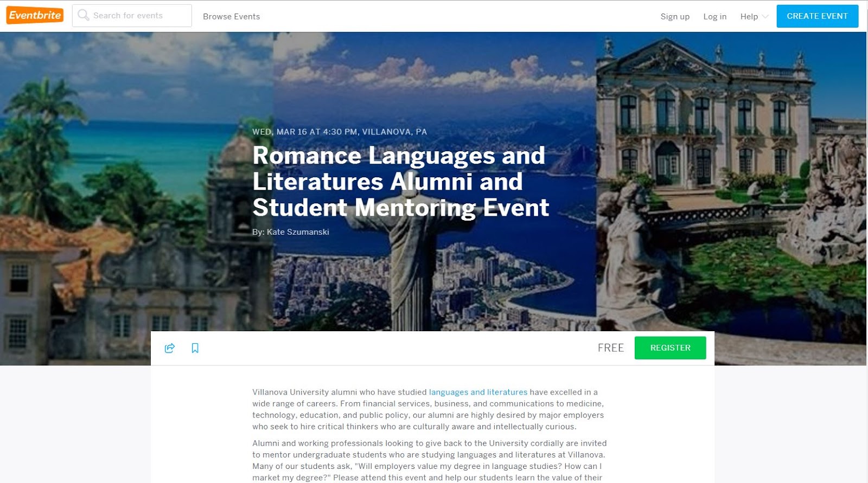The image size is (868, 483).
Task: Share this event via share icon
Action: 170,348
